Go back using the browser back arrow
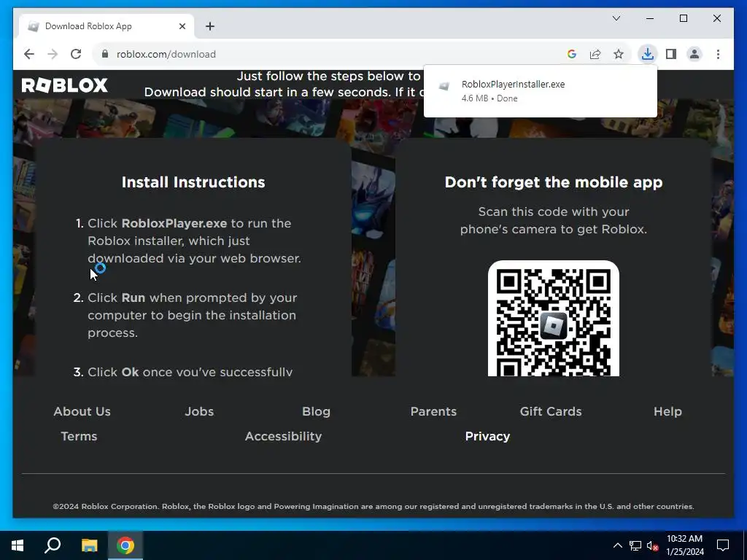The width and height of the screenshot is (747, 560). point(29,54)
